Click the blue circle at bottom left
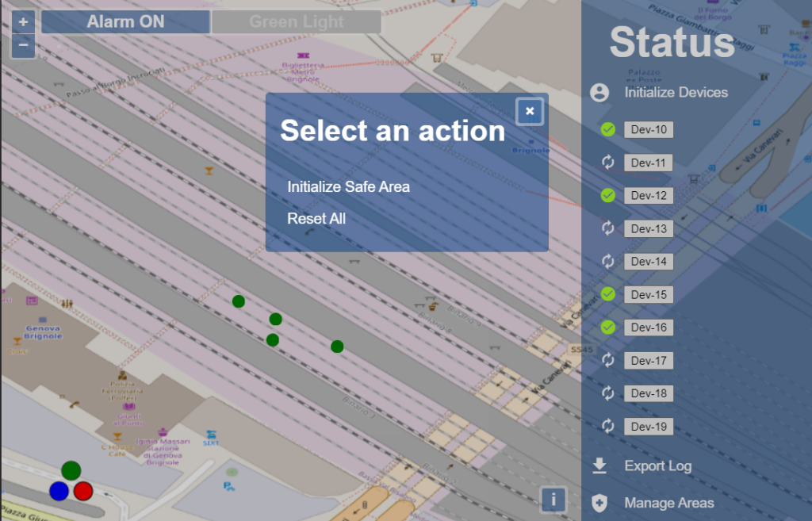This screenshot has height=521, width=812. click(59, 491)
